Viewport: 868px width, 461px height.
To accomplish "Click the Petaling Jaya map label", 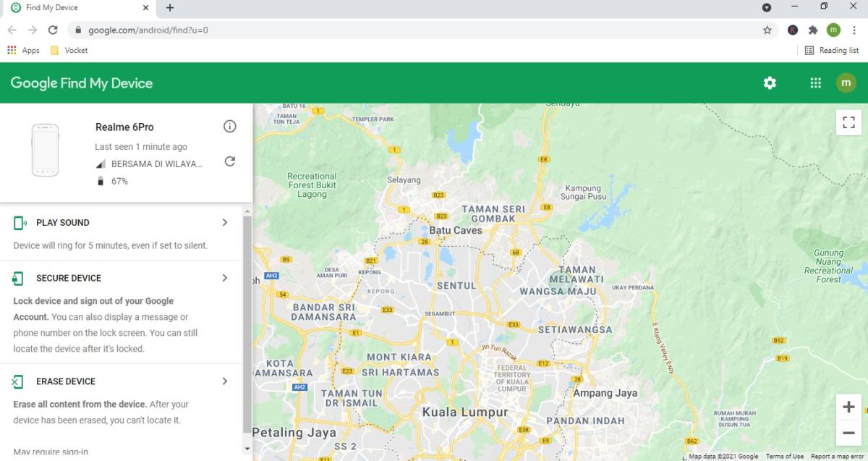I will tap(294, 433).
